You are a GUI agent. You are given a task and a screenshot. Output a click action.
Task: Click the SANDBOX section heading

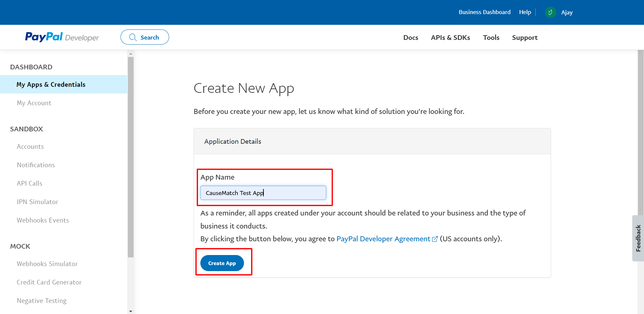pos(27,129)
